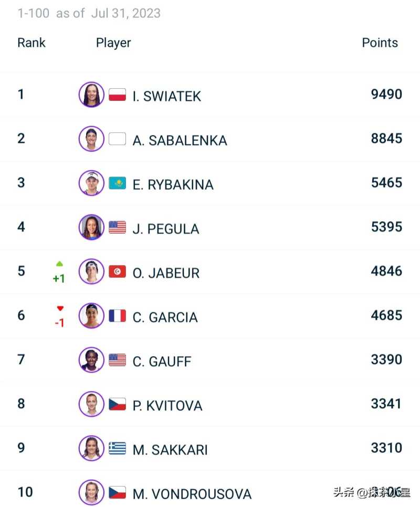Click the Kazakhstan flag beside Rybakina
420x507 pixels.
pyautogui.click(x=117, y=183)
